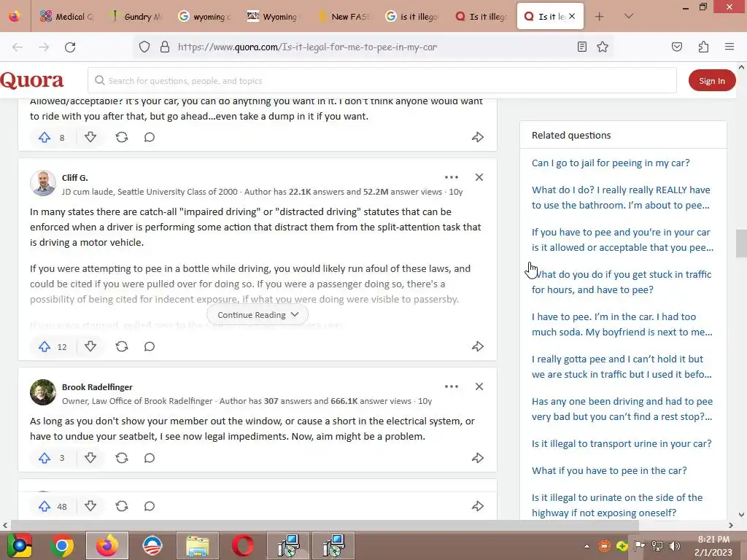The image size is (747, 560).
Task: Show hidden system tray icons
Action: 587,546
